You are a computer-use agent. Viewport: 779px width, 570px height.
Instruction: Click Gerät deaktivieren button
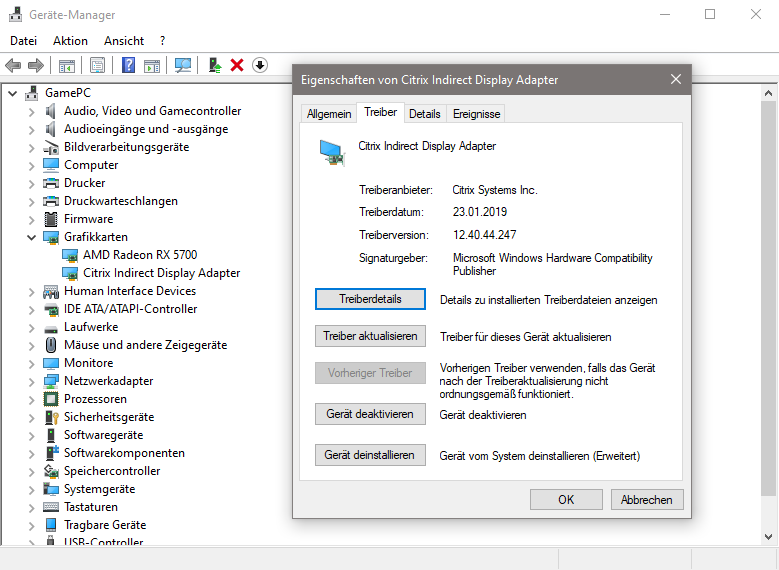click(370, 414)
